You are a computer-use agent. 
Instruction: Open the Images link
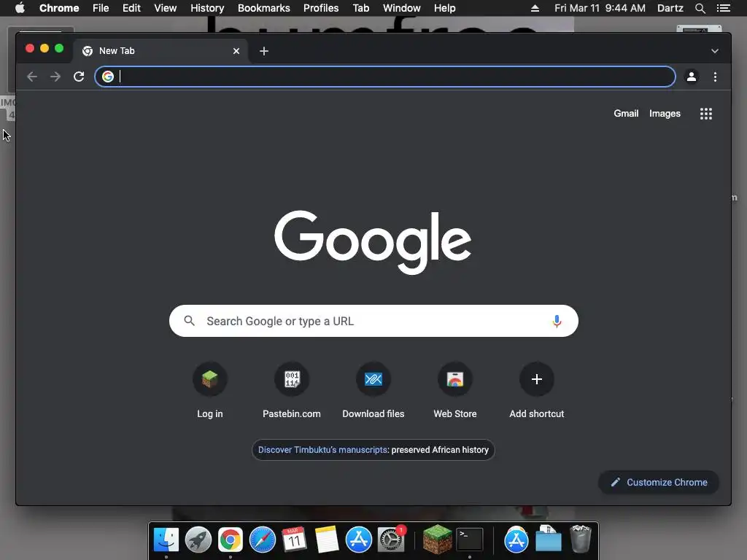pos(665,113)
